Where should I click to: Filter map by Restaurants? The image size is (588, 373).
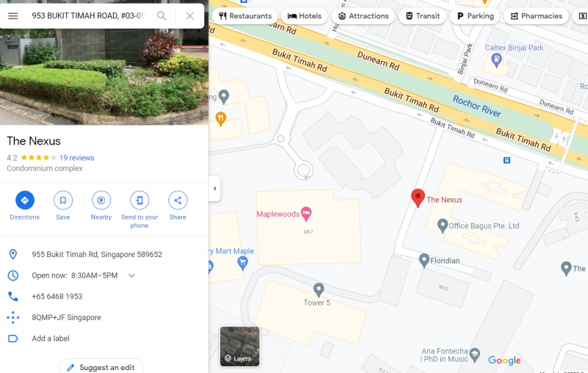245,16
